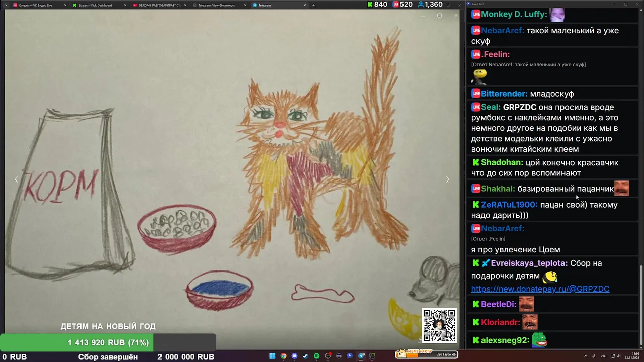Click username ZeRATuL1900 in chat
This screenshot has height=362, width=644.
[x=509, y=205]
